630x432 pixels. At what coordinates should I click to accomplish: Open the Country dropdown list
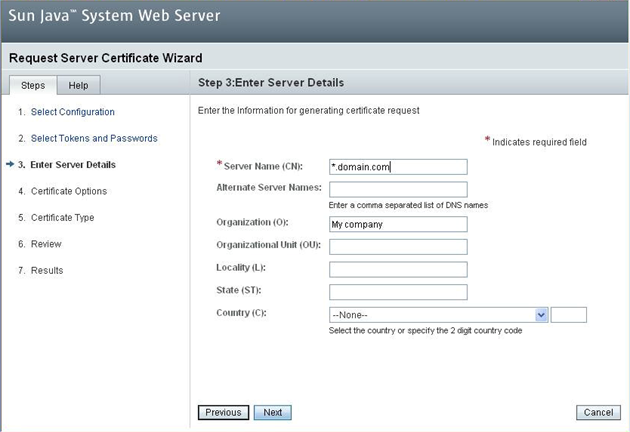pos(439,315)
